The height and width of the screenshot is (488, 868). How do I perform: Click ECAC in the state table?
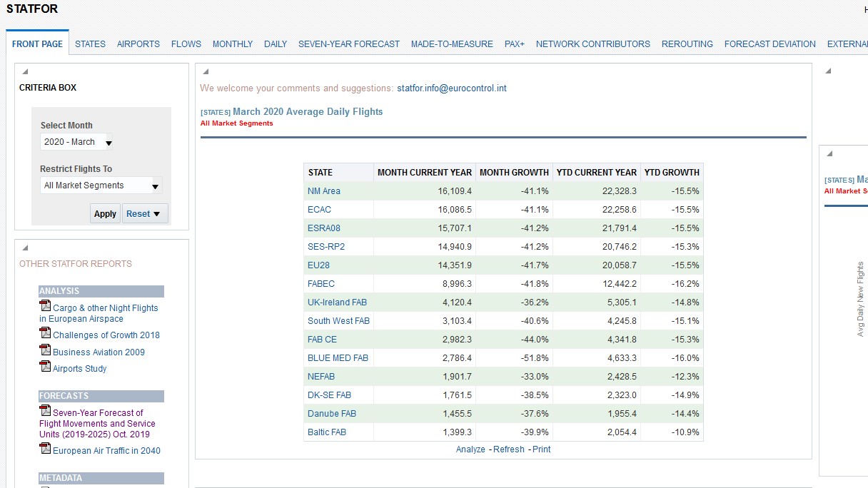coord(319,210)
